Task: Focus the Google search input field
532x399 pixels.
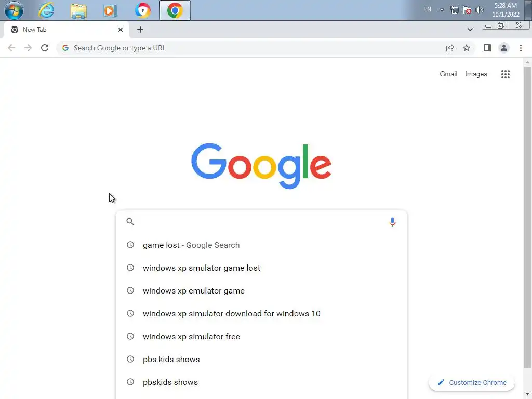Action: pos(263,221)
